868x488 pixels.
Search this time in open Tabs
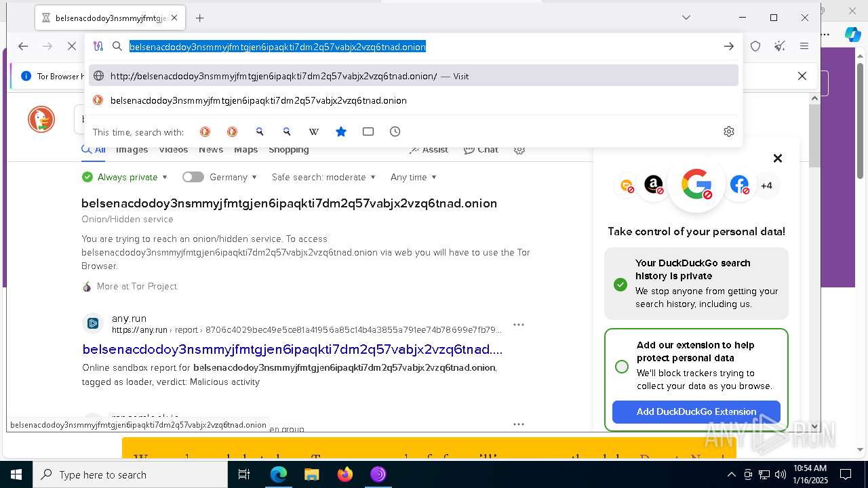pos(368,131)
